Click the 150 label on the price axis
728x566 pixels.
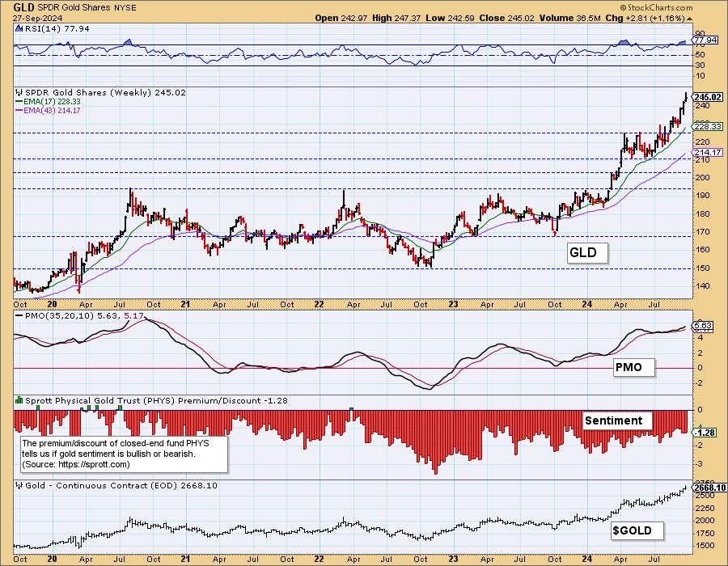click(x=702, y=268)
